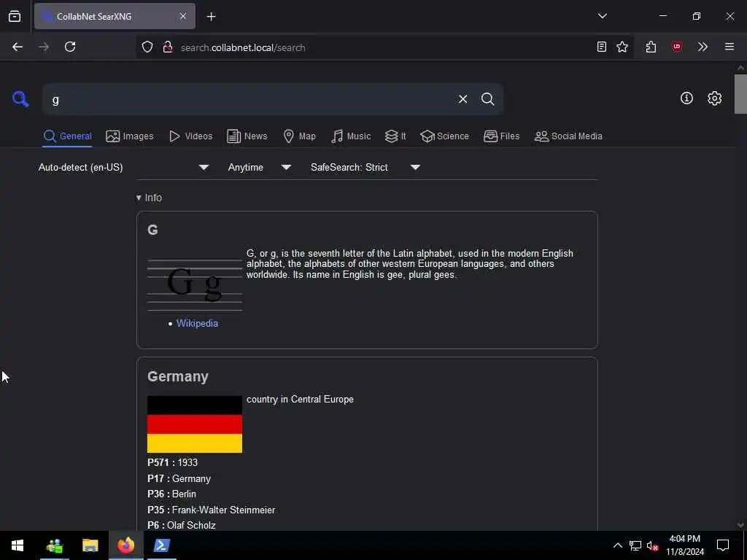Open the tracking protection shield icon
Image resolution: width=747 pixels, height=560 pixels.
[x=147, y=47]
